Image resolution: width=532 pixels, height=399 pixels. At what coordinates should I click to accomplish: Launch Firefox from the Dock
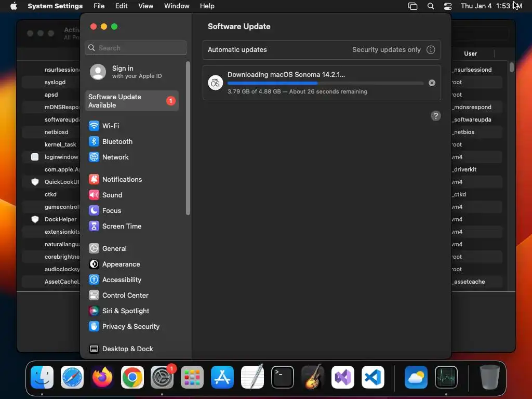point(102,377)
